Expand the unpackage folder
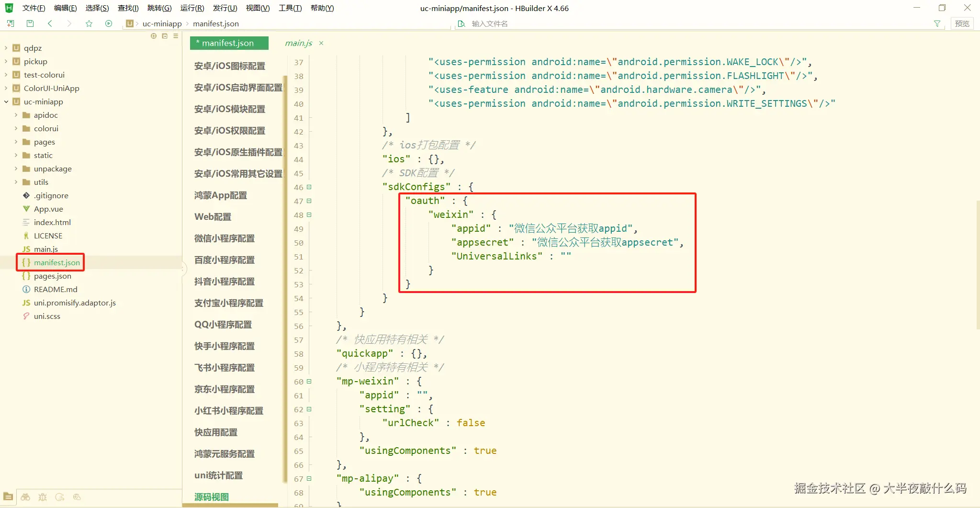980x508 pixels. coord(16,169)
